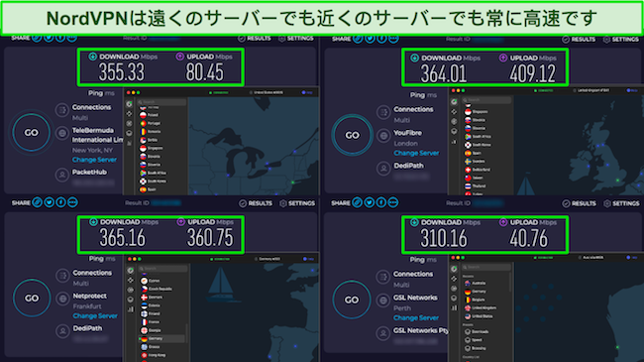Image resolution: width=644 pixels, height=362 pixels.
Task: Start test with GO button, Perth panel
Action: coord(352,300)
